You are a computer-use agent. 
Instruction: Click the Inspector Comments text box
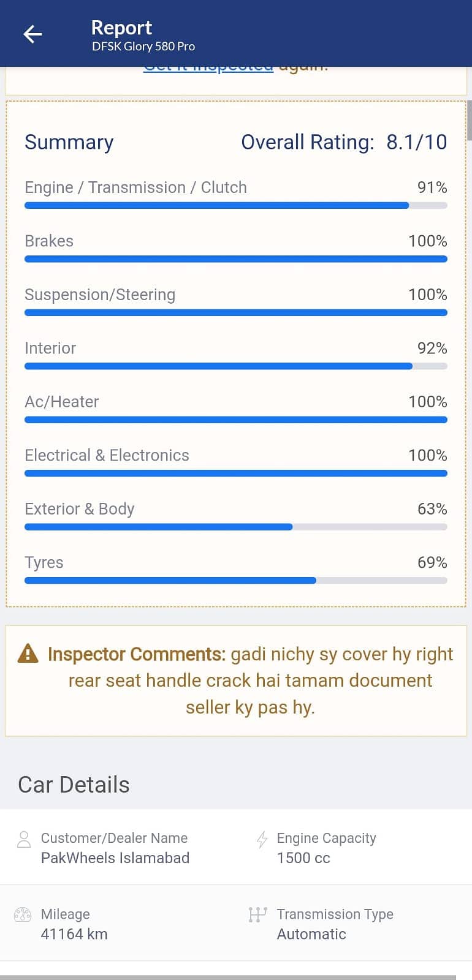tap(236, 680)
